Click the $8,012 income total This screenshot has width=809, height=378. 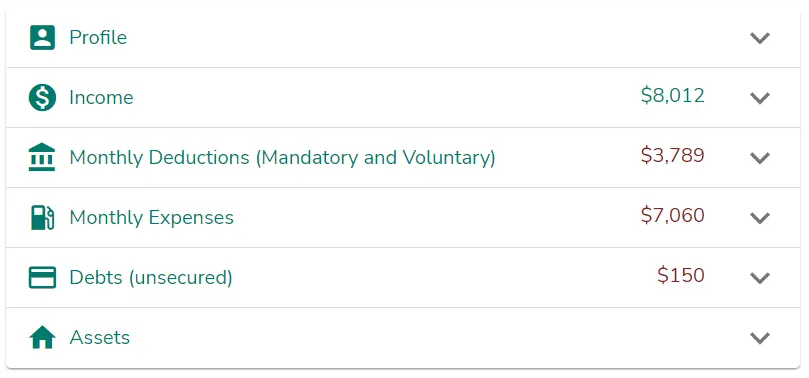coord(673,96)
